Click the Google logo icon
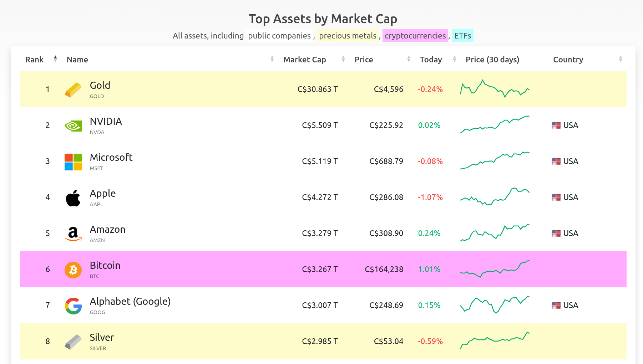 tap(73, 306)
